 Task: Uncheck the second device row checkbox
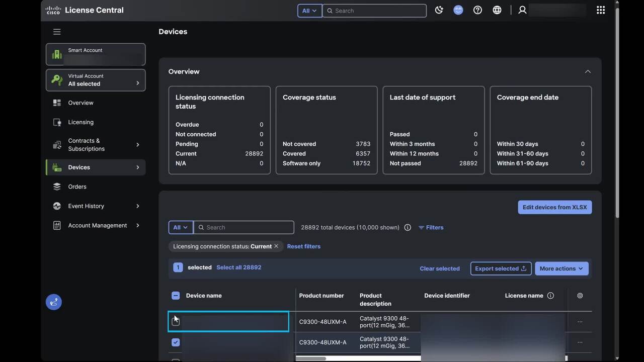click(x=176, y=342)
